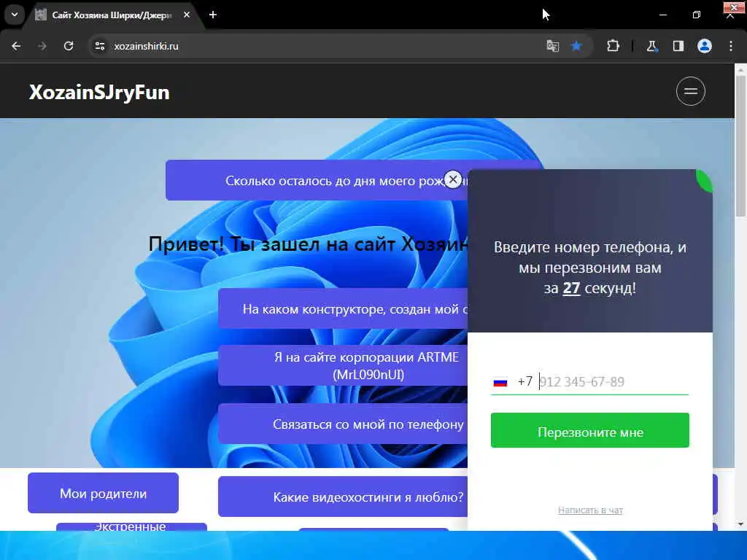The height and width of the screenshot is (560, 747).
Task: Open the browser side panel
Action: pyautogui.click(x=678, y=46)
